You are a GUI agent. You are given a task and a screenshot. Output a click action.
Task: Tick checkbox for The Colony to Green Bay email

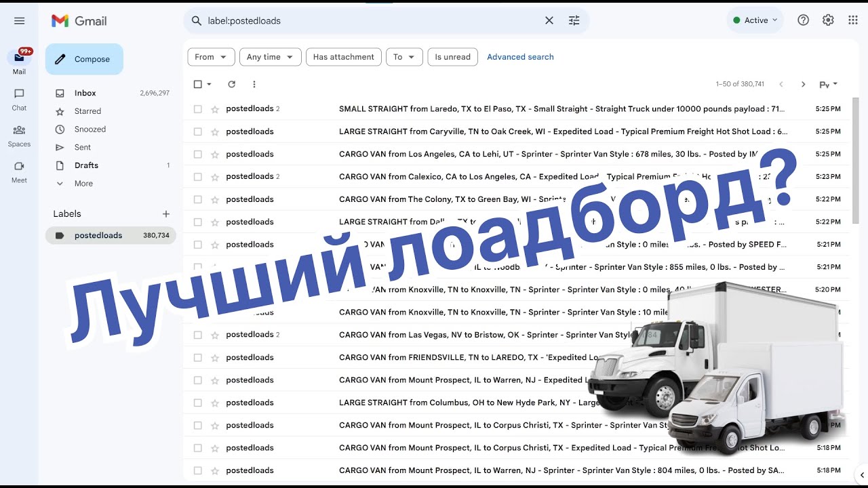pyautogui.click(x=198, y=199)
